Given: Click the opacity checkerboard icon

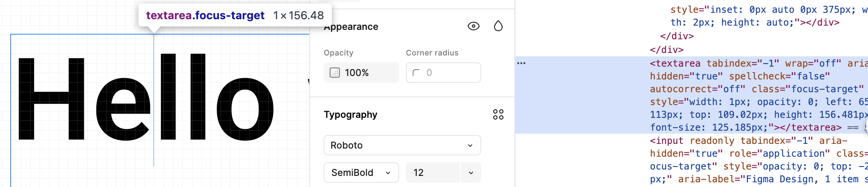Looking at the screenshot, I should [x=335, y=73].
